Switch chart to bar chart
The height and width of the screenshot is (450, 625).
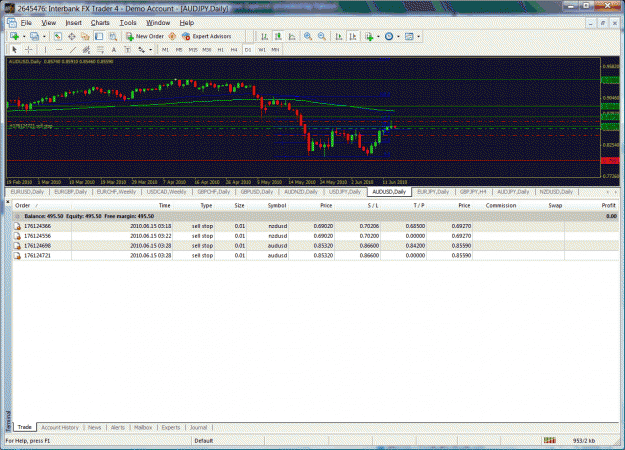coord(264,36)
